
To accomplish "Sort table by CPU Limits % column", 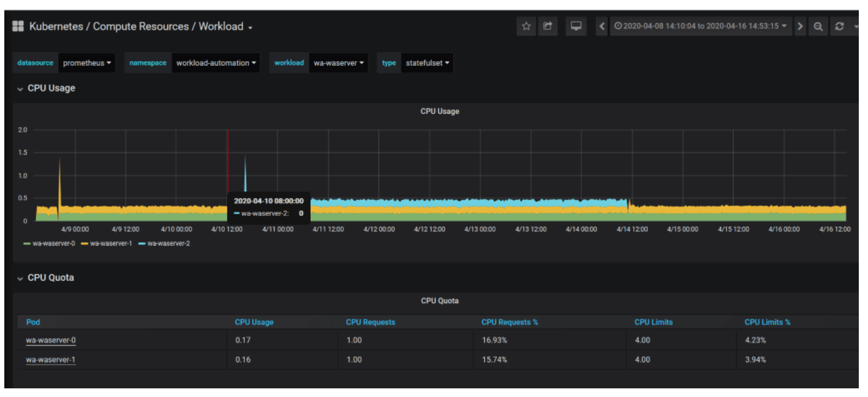I will (767, 322).
